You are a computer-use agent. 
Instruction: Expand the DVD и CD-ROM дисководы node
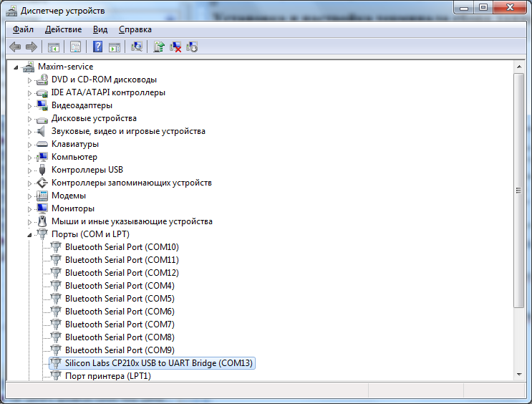30,80
